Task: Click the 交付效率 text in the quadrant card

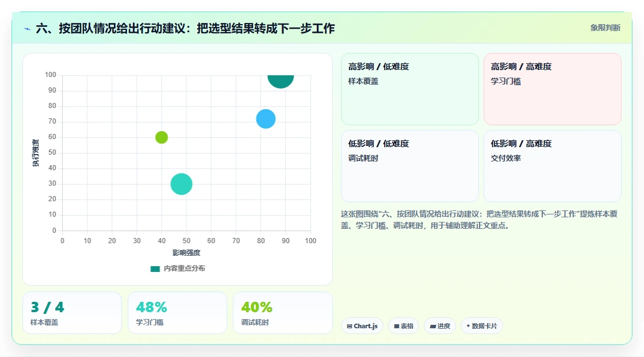Action: click(505, 158)
